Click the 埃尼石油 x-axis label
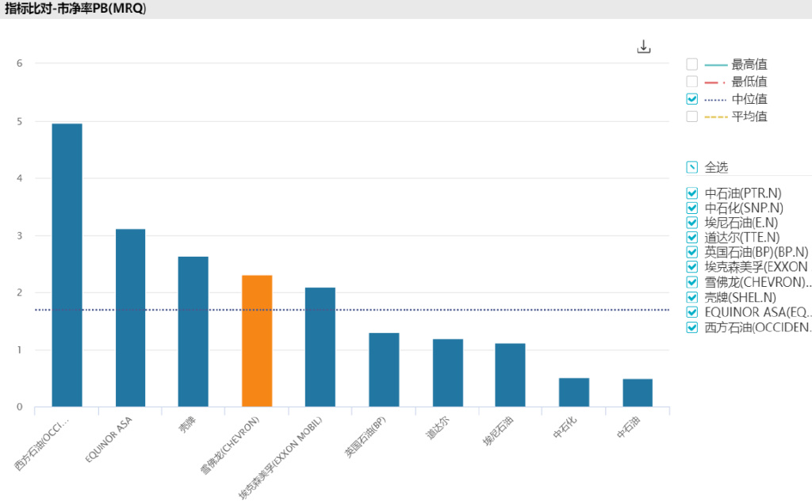Image resolution: width=812 pixels, height=504 pixels. (x=498, y=431)
